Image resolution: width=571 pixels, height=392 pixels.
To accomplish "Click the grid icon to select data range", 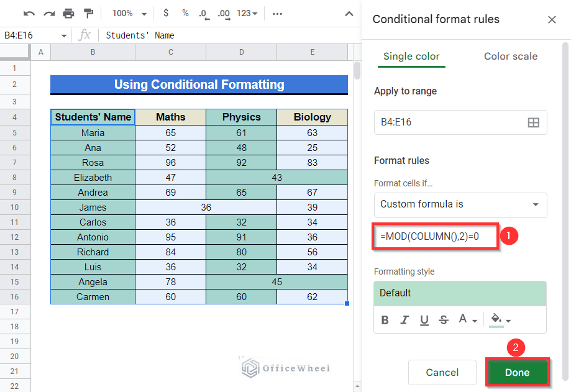I will pos(533,122).
